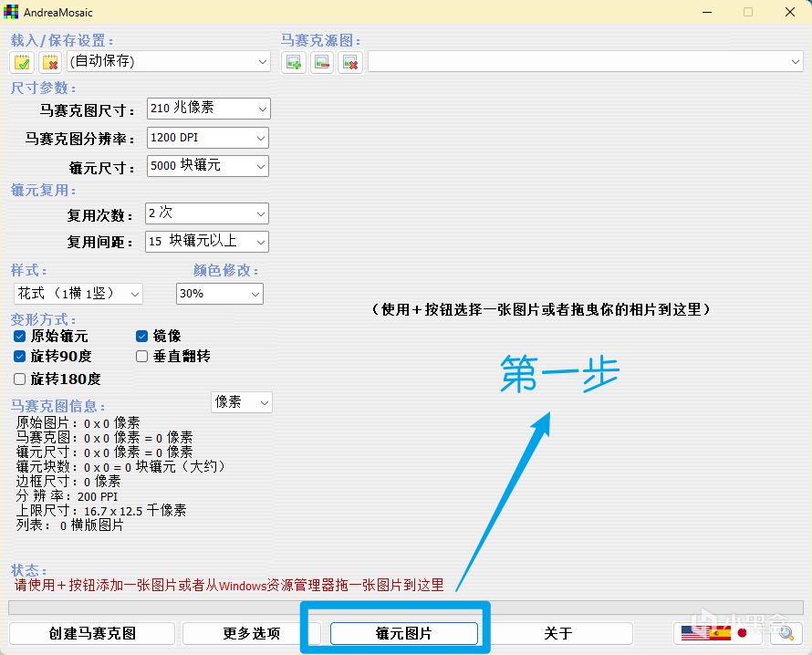Open the 复用次数 dropdown showing 2 次
The image size is (812, 655).
pyautogui.click(x=207, y=213)
